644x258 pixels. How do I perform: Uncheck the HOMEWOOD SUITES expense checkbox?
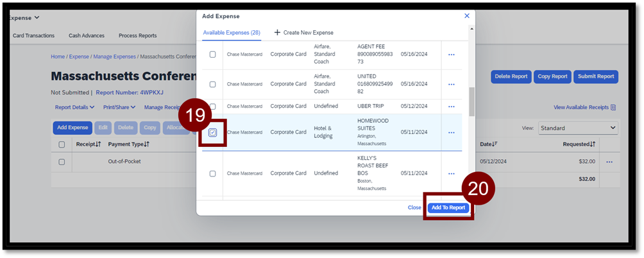click(x=213, y=133)
